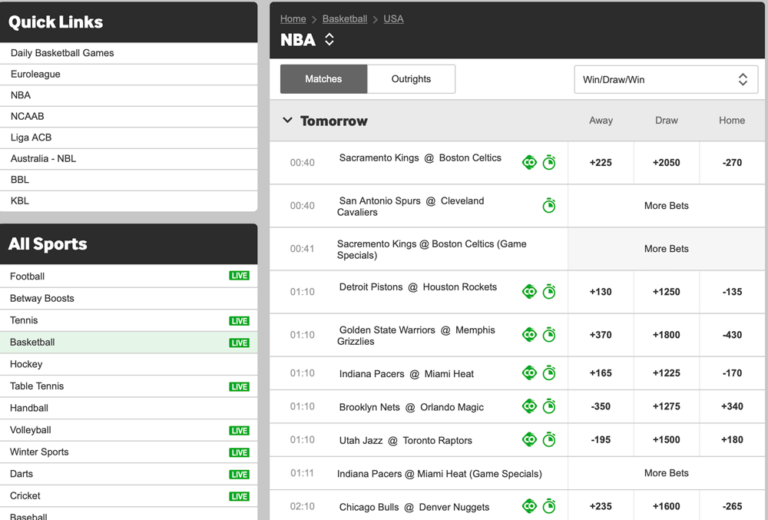
Task: Select draw odds +2050 for Kings @ Celtics
Action: tap(666, 163)
